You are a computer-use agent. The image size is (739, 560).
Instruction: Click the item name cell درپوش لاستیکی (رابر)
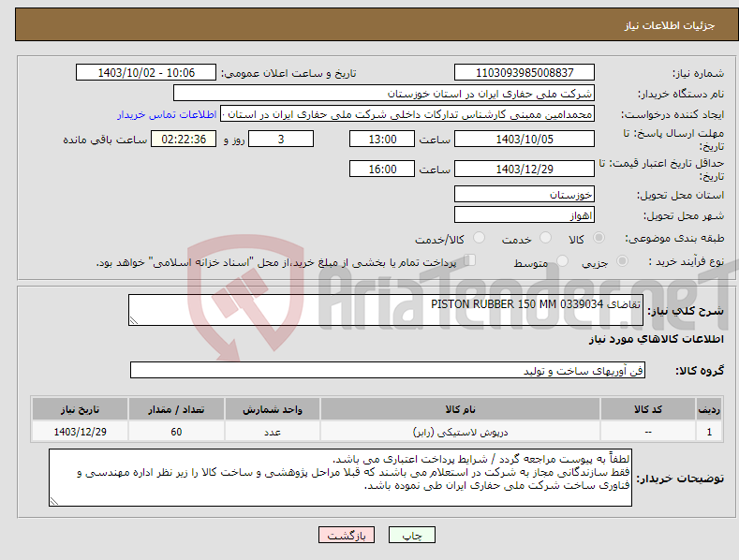click(x=460, y=432)
